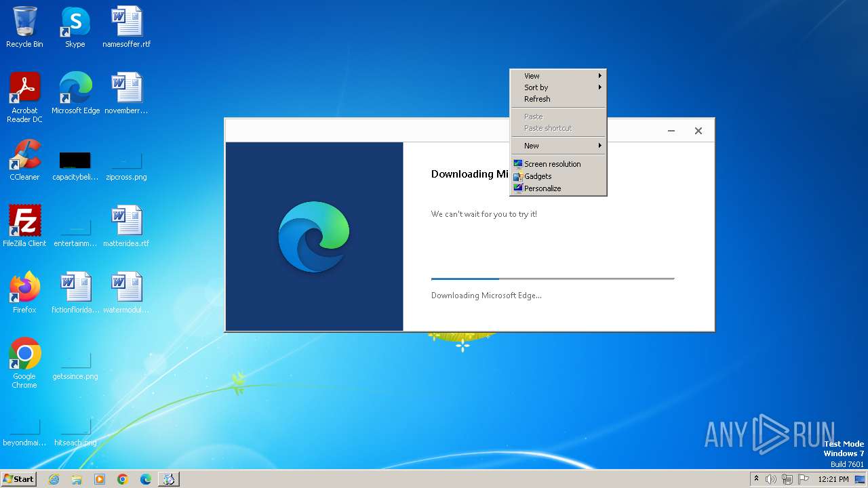868x488 pixels.
Task: Open Acrobat Reader DC desktop shortcut
Action: click(24, 97)
